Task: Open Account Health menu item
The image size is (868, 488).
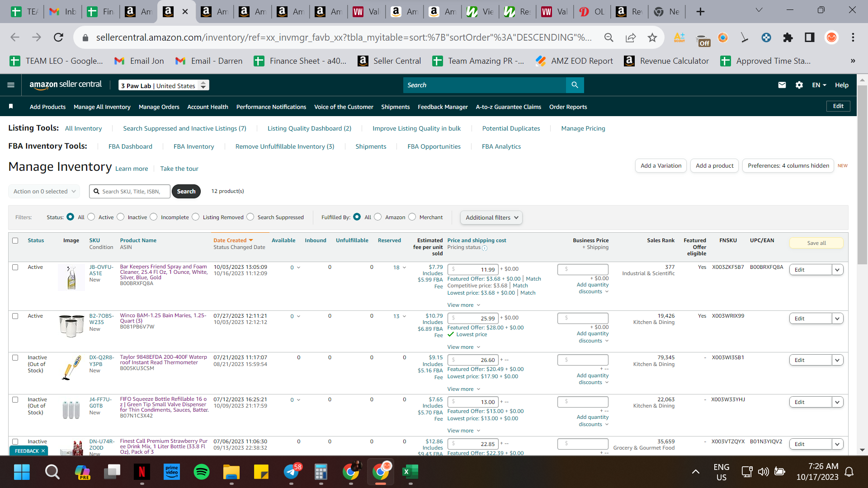Action: click(x=208, y=107)
